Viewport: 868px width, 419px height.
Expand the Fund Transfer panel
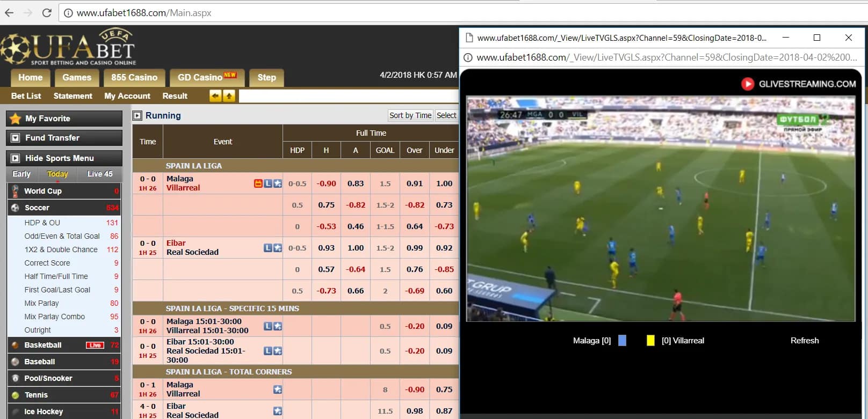[64, 138]
